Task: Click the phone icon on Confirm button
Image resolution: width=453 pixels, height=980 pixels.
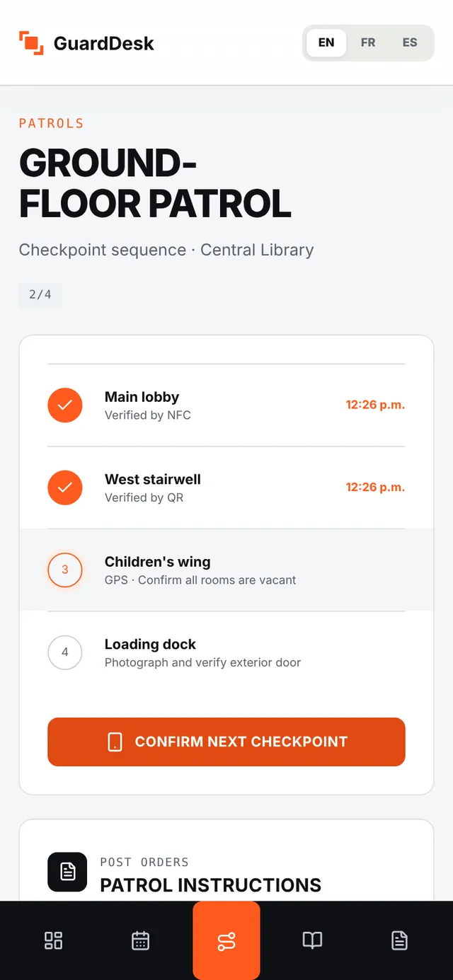Action: click(115, 742)
